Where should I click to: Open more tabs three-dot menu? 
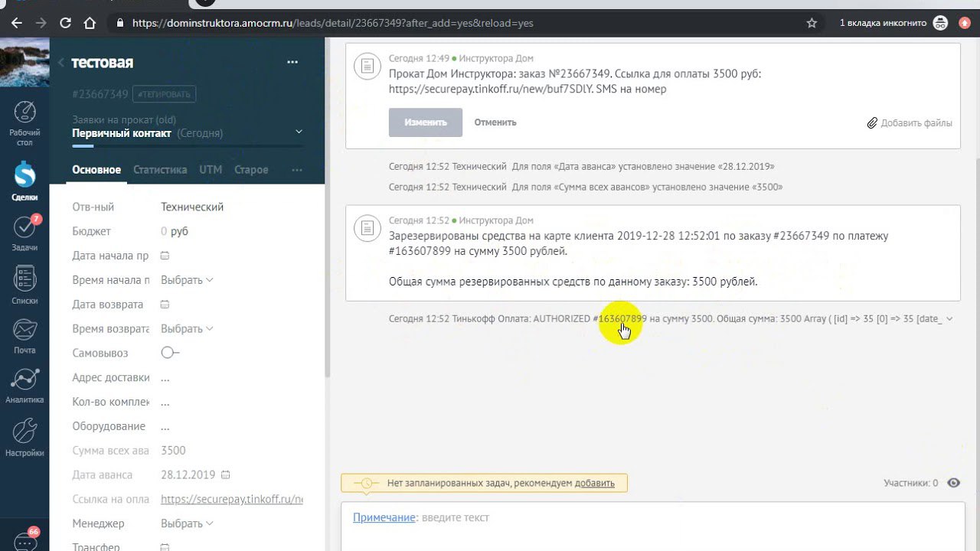pyautogui.click(x=297, y=170)
